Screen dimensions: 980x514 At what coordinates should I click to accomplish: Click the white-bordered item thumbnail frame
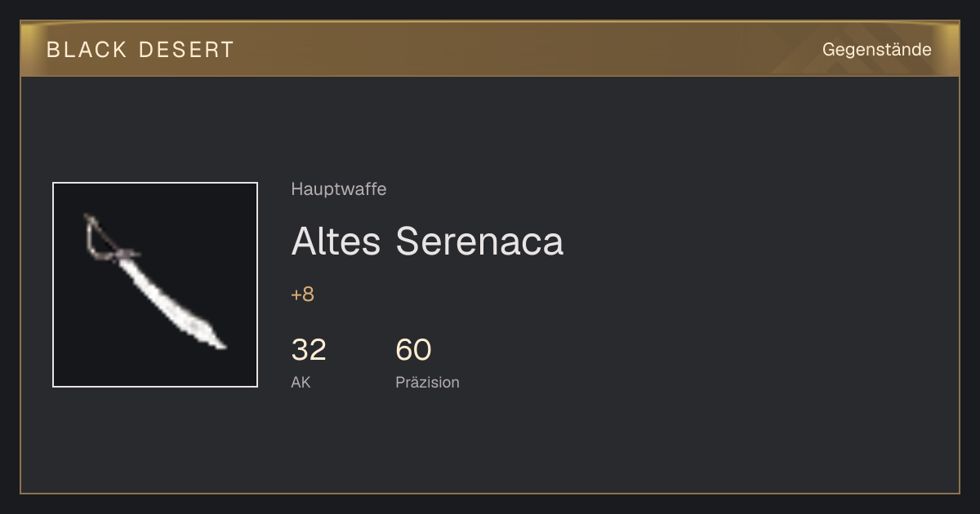[155, 285]
